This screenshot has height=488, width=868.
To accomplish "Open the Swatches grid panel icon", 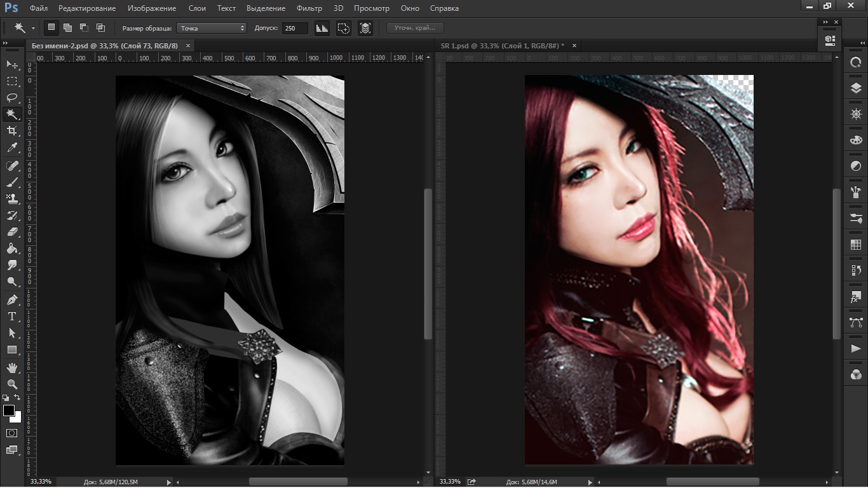I will click(x=856, y=245).
